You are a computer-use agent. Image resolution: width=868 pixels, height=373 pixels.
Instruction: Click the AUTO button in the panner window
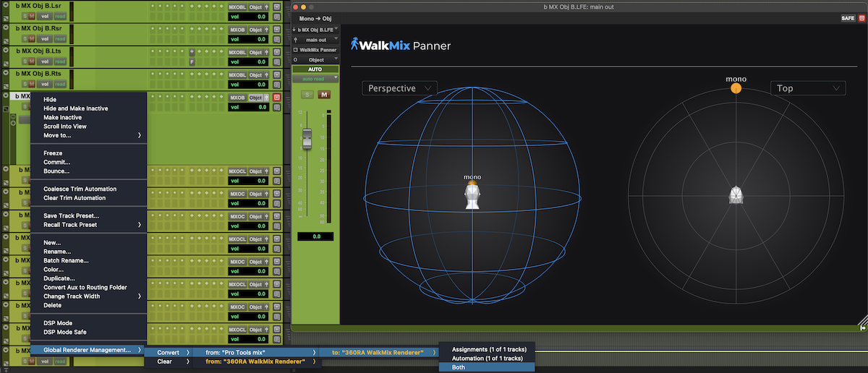click(315, 69)
